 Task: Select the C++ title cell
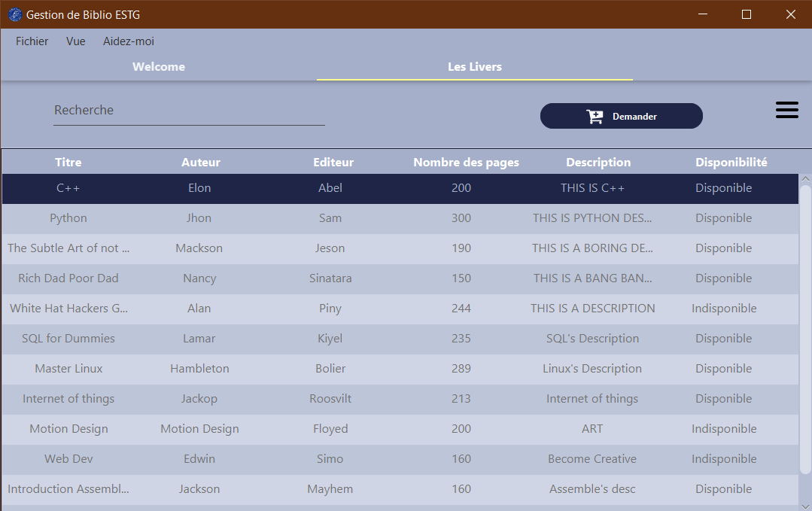coord(68,188)
